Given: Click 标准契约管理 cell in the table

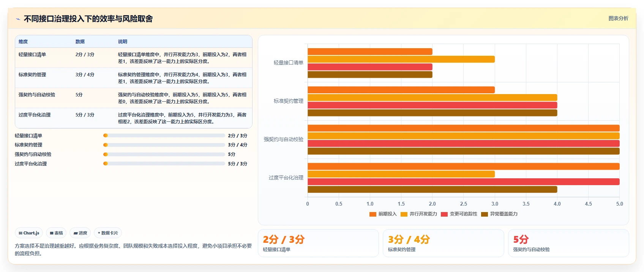Looking at the screenshot, I should click(32, 75).
